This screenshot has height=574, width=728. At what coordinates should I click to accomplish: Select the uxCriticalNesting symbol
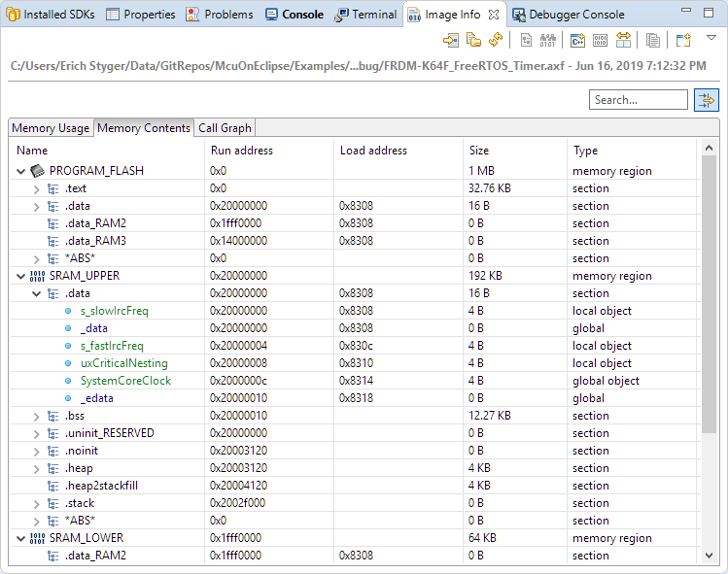(124, 363)
